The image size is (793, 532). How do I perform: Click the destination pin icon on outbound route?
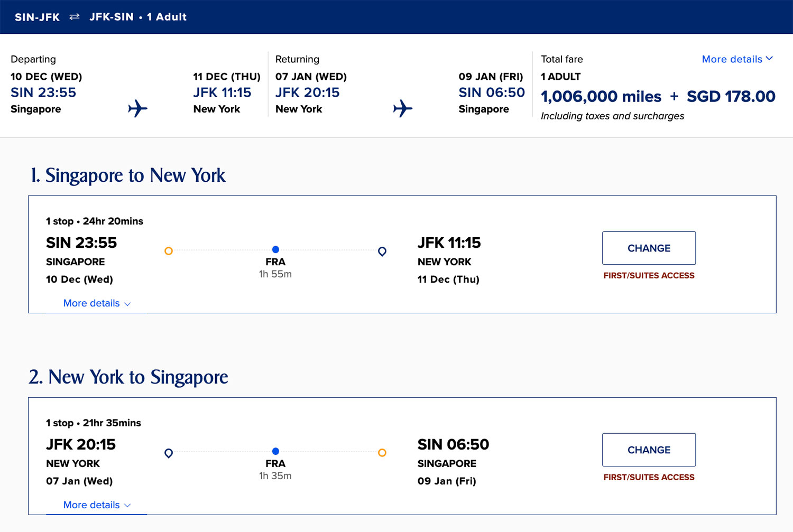pos(382,251)
